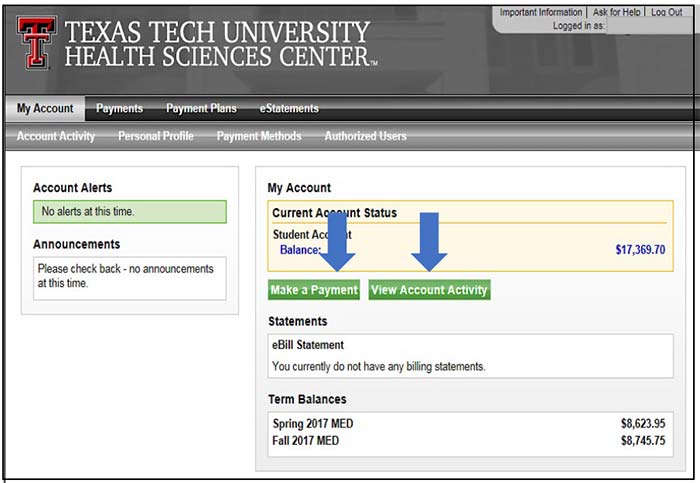The image size is (700, 483).
Task: Click the eBill Statement label
Action: point(308,345)
